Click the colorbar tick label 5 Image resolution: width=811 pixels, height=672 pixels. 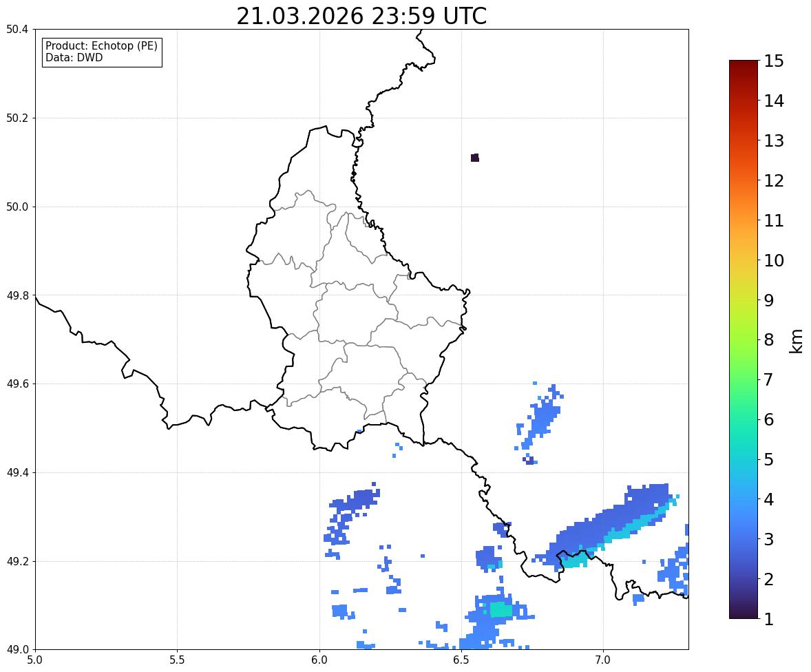point(769,459)
